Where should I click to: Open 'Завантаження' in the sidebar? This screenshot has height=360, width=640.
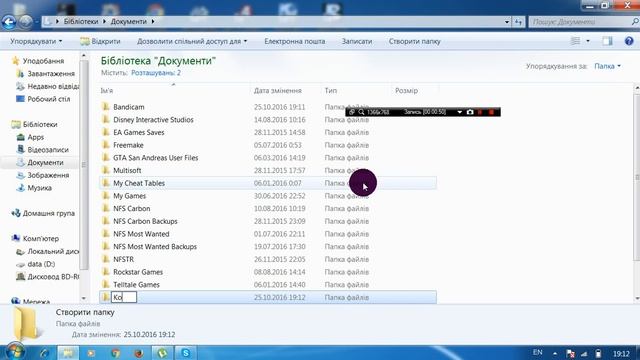[51, 73]
